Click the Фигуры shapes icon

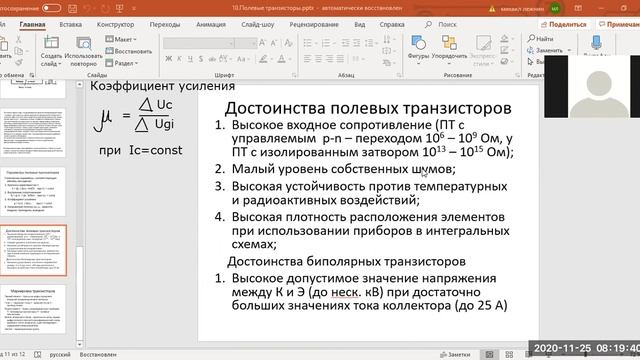tap(418, 42)
